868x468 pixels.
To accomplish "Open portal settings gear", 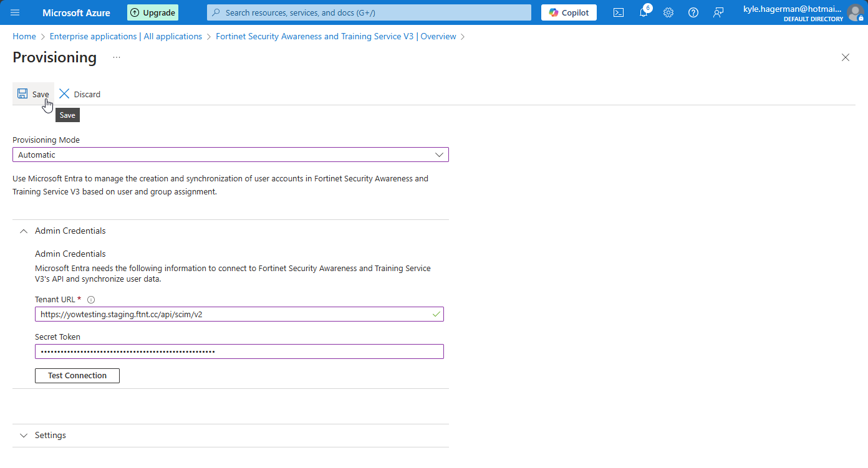I will [668, 12].
